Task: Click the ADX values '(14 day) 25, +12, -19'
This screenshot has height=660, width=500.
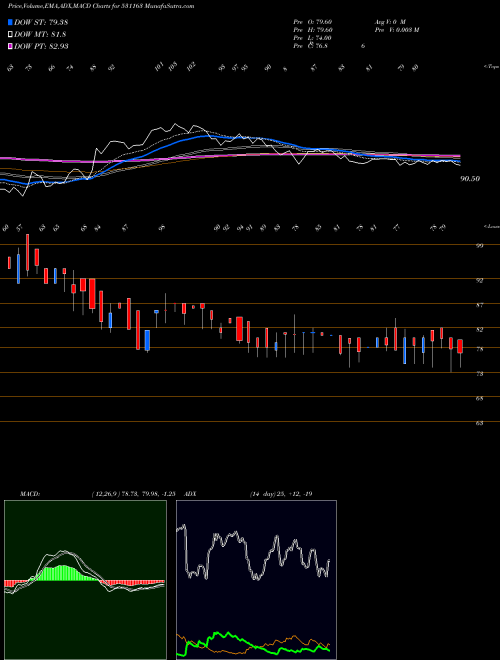Action: coord(281,494)
